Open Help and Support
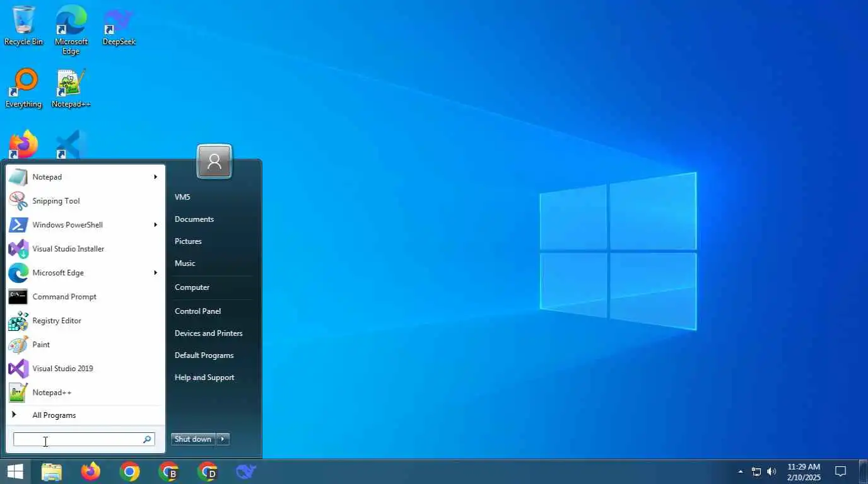 coord(204,377)
